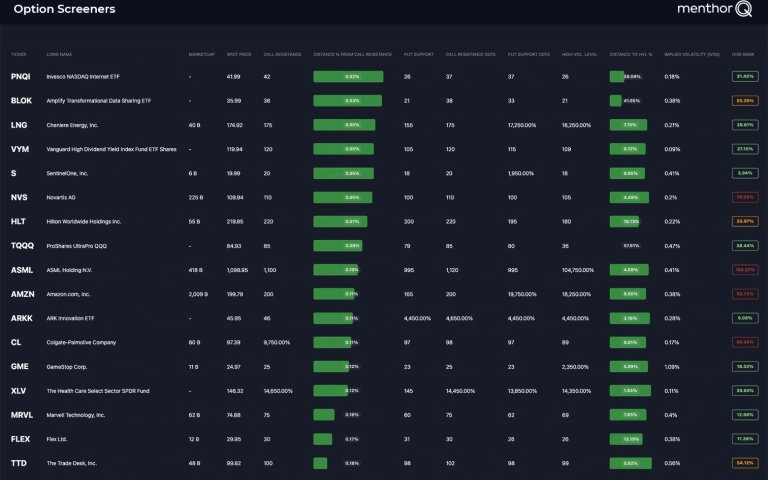Select the FLEX ticker

pos(20,439)
